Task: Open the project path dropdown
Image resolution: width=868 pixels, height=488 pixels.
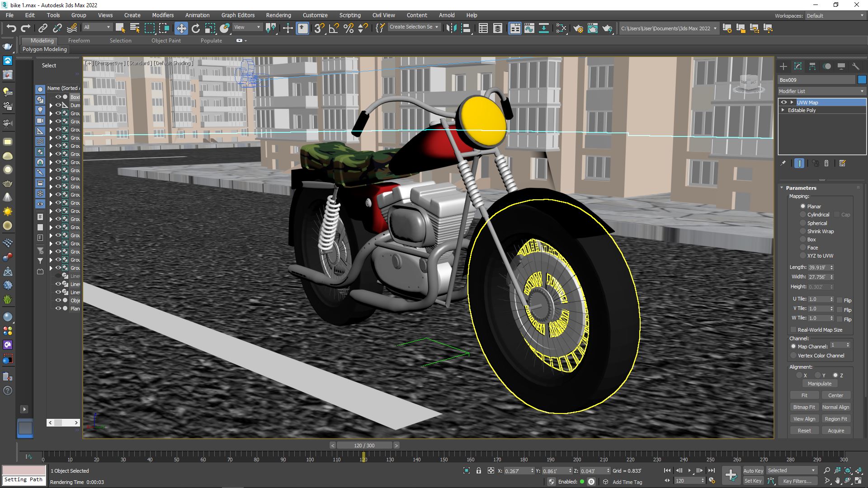Action: click(x=669, y=28)
